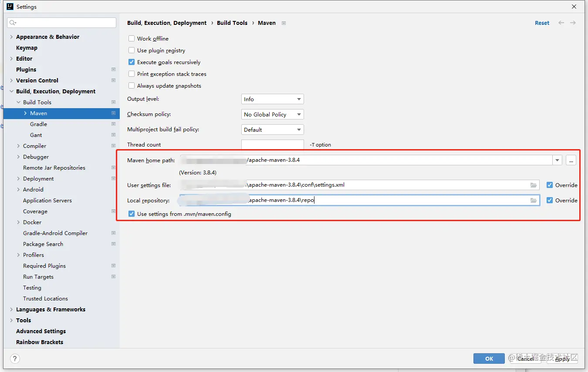Click the project-level icon on Gradle-Android Compiler row
The image size is (588, 372).
click(x=113, y=233)
